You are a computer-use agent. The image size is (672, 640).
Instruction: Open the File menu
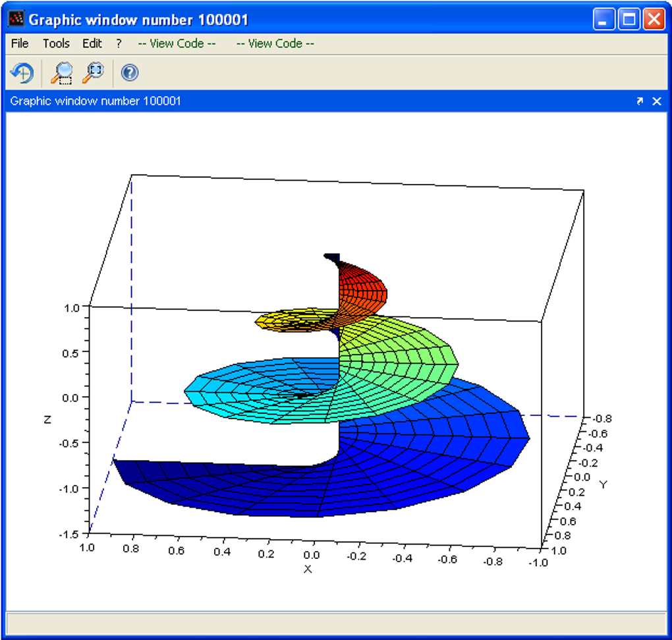20,44
